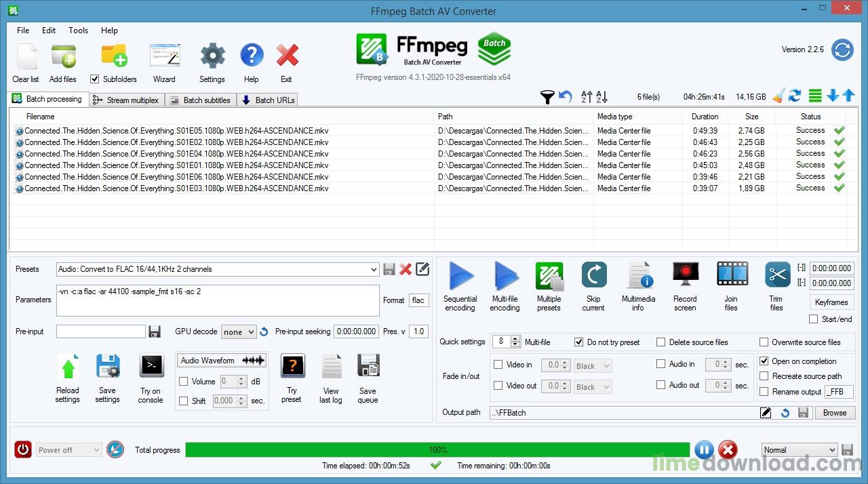Click the Add files icon

coord(63,57)
